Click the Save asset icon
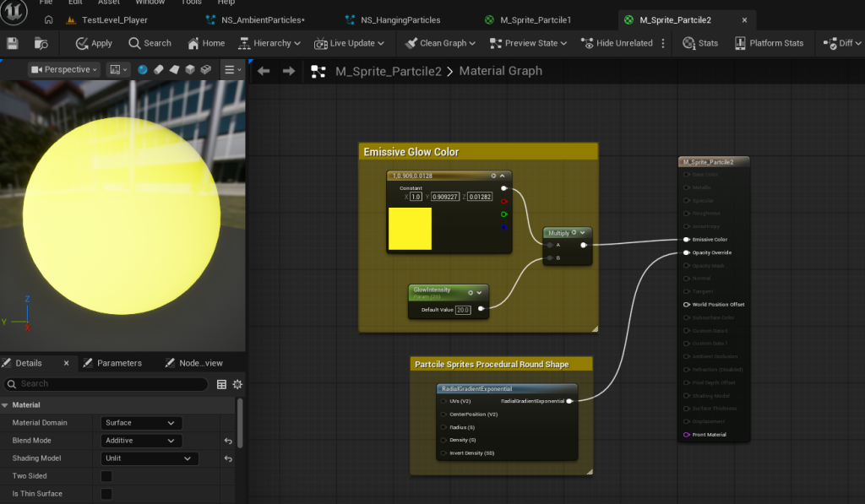This screenshot has width=865, height=504. [x=13, y=43]
